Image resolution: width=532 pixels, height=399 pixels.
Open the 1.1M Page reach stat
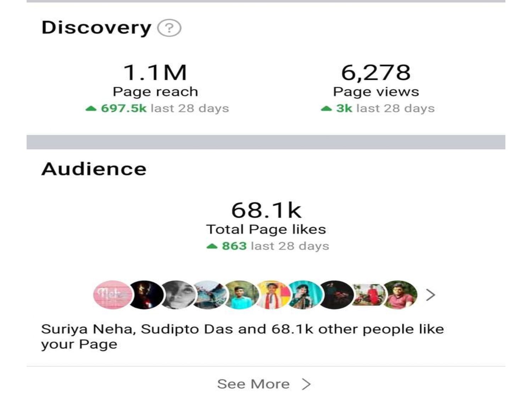tap(155, 73)
